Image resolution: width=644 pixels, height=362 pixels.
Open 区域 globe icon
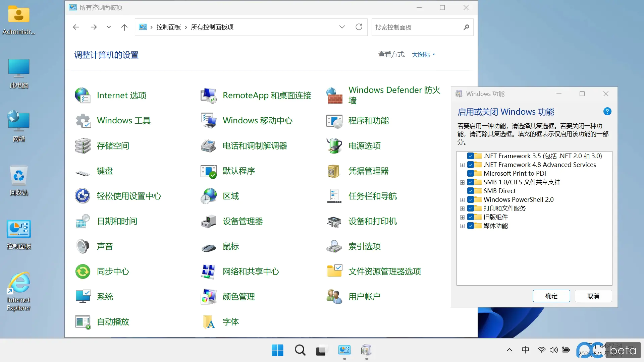[208, 196]
